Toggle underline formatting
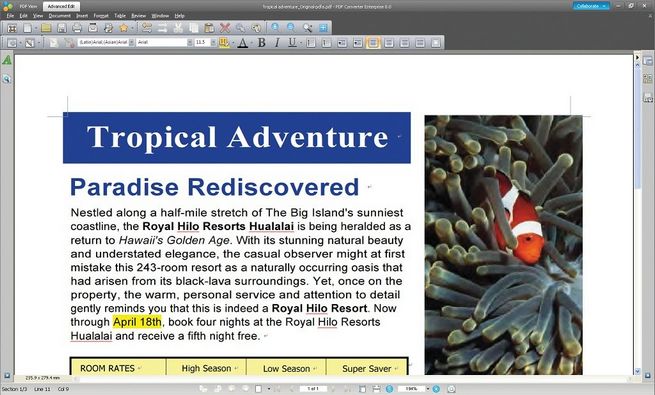The width and height of the screenshot is (655, 395). (292, 42)
